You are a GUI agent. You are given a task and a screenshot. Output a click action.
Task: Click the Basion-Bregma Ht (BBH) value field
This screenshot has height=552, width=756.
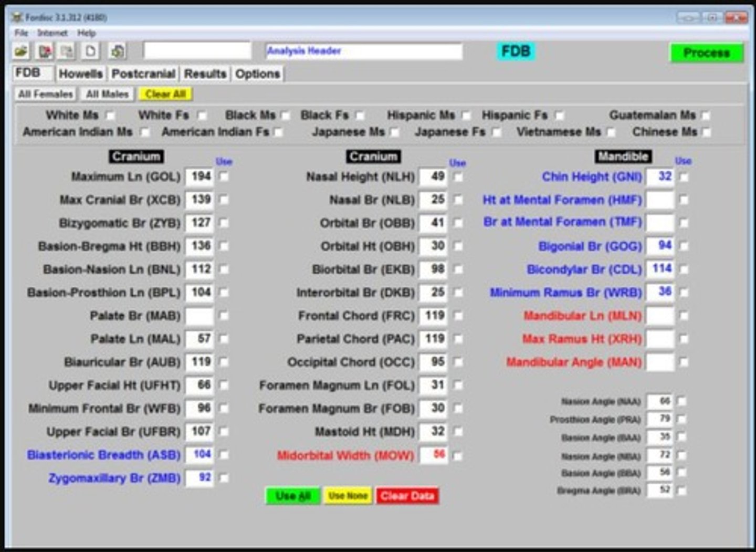[x=199, y=246]
